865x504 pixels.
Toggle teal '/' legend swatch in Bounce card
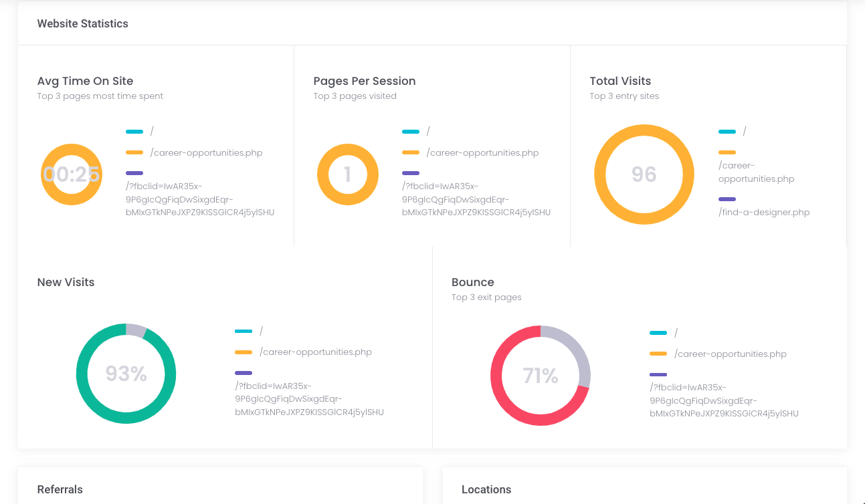coord(658,333)
